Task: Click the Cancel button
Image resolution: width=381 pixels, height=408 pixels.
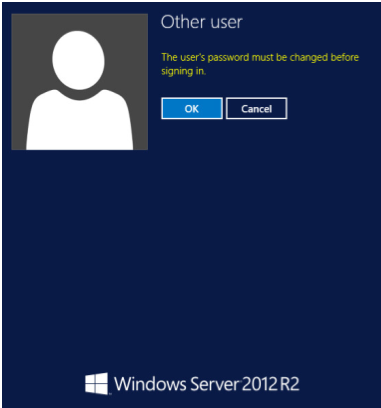Action: point(256,108)
